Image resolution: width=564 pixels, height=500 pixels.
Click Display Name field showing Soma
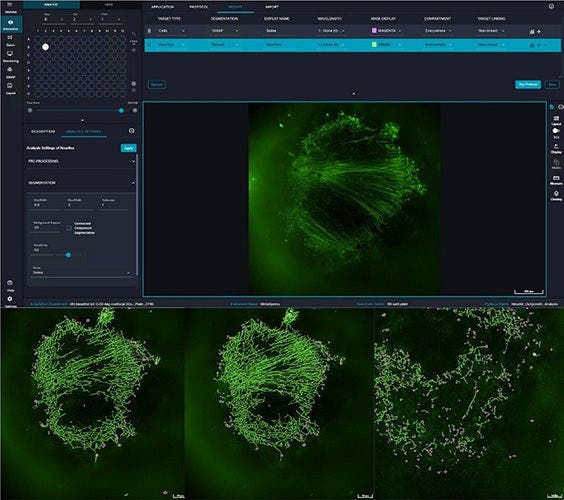pyautogui.click(x=278, y=31)
